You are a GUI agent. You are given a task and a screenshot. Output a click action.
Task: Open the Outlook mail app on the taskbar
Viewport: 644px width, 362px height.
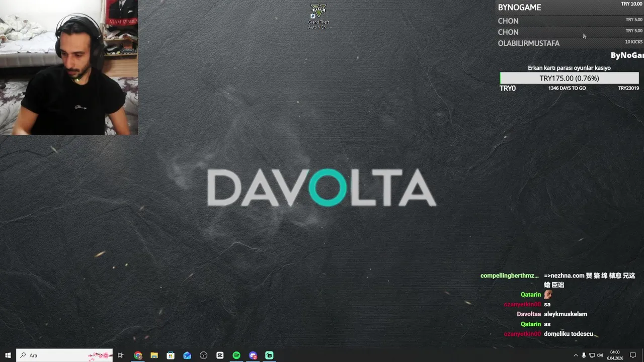point(187,355)
